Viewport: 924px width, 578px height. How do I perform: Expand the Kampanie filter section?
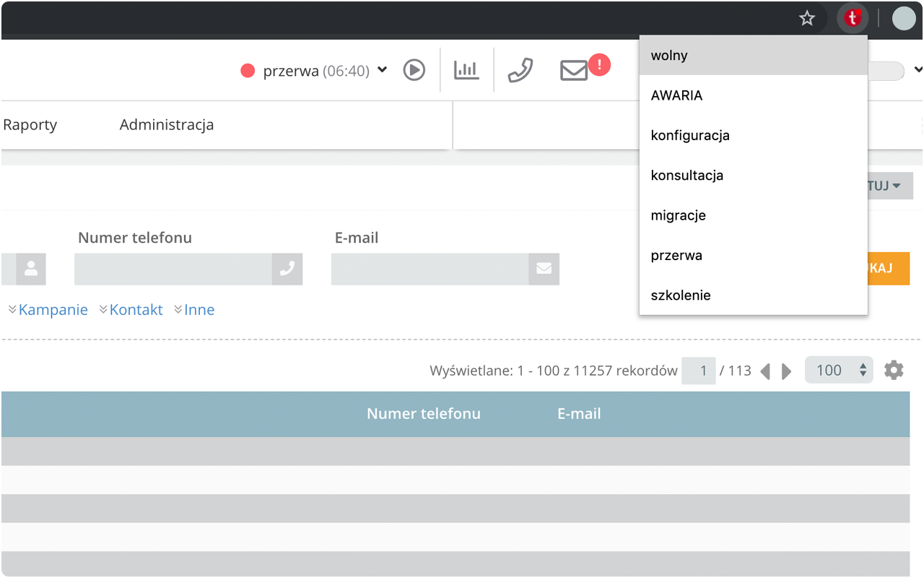(48, 310)
